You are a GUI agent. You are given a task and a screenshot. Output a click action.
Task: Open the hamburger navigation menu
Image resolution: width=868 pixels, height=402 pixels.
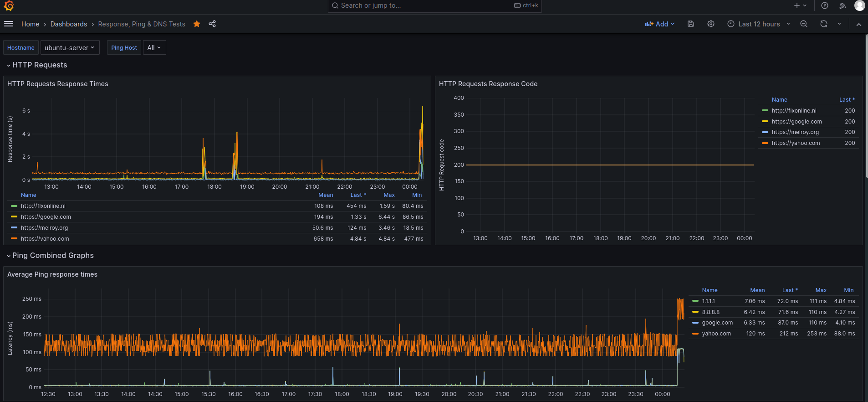(x=9, y=24)
